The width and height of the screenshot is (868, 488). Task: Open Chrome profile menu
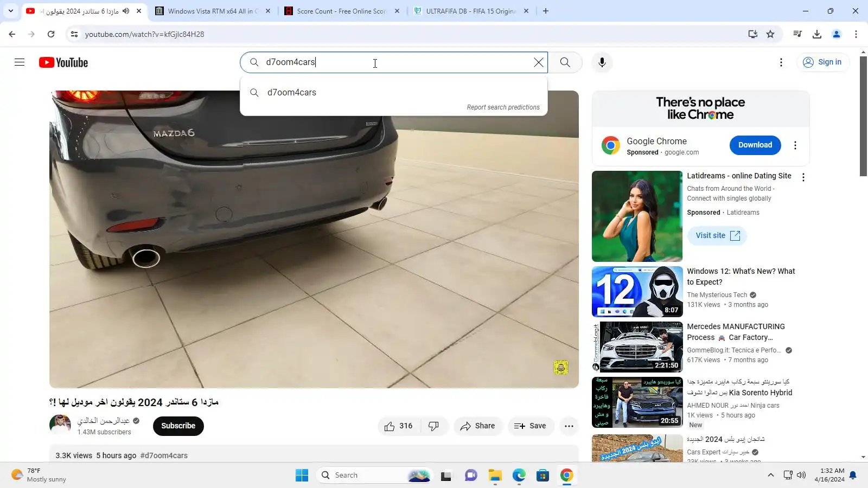(837, 34)
